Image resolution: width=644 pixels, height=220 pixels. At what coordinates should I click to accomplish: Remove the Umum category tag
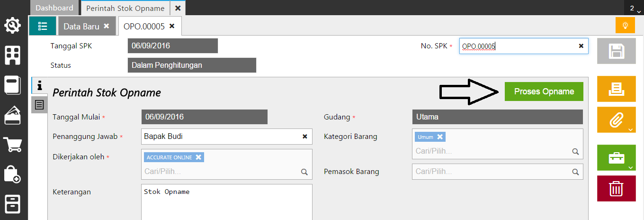click(x=440, y=137)
